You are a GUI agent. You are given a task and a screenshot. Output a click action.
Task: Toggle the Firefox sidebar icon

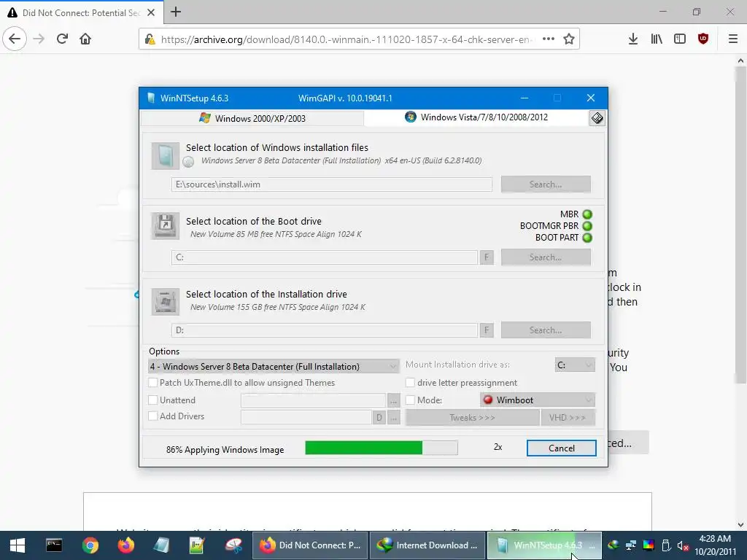point(679,39)
